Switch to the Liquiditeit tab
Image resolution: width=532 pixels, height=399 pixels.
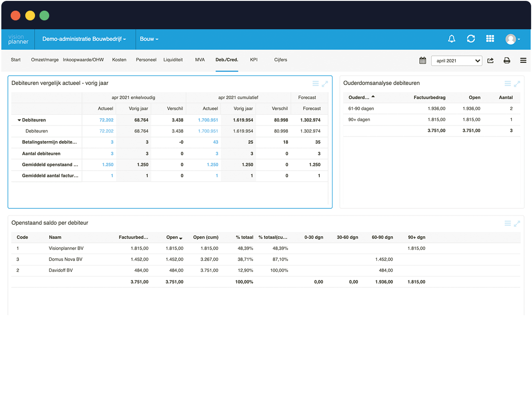pos(173,60)
